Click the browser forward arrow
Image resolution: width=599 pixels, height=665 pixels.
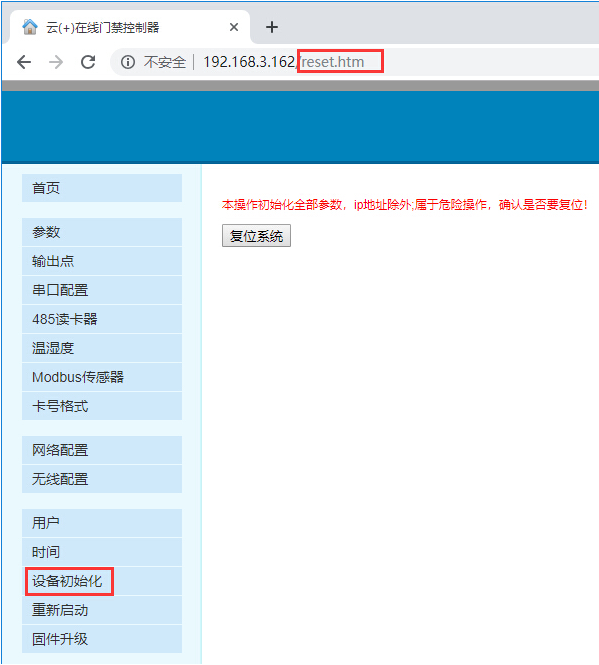(56, 62)
